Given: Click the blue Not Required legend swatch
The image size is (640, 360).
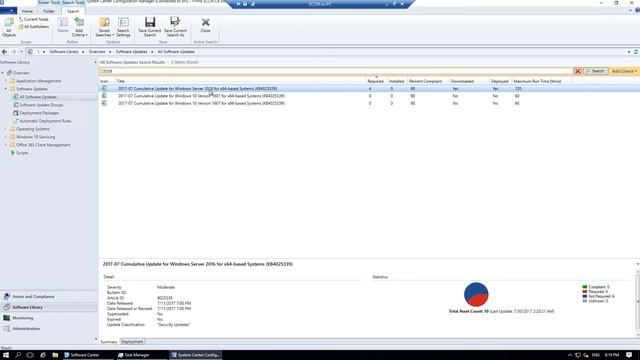Looking at the screenshot, I should tap(584, 296).
